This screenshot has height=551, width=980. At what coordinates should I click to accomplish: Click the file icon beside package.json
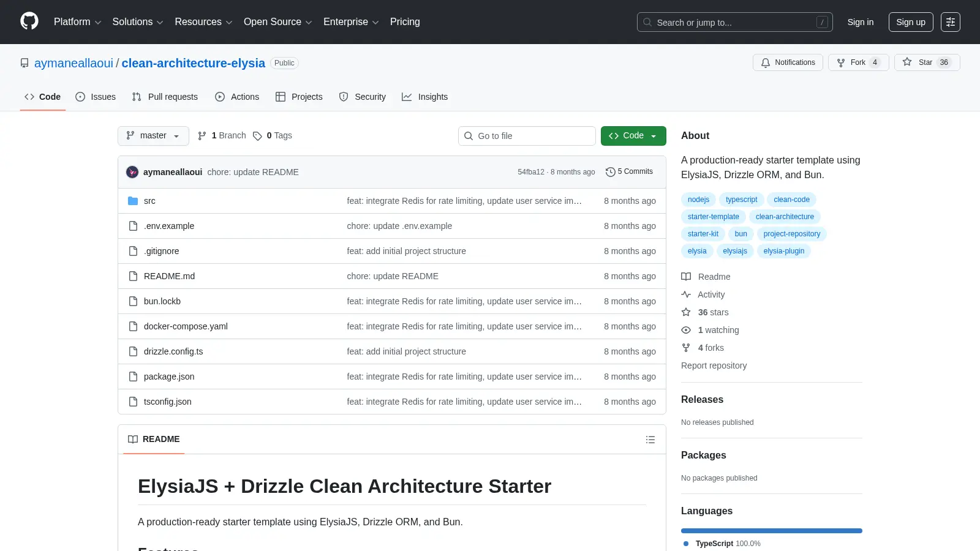pos(133,377)
